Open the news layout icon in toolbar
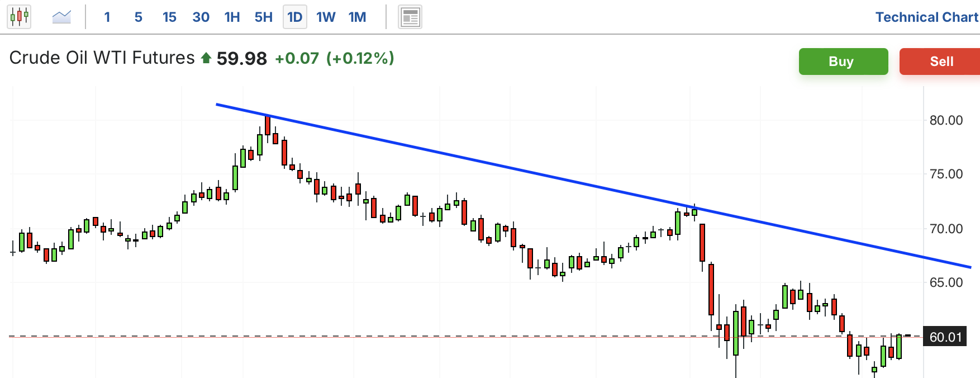 tap(410, 17)
